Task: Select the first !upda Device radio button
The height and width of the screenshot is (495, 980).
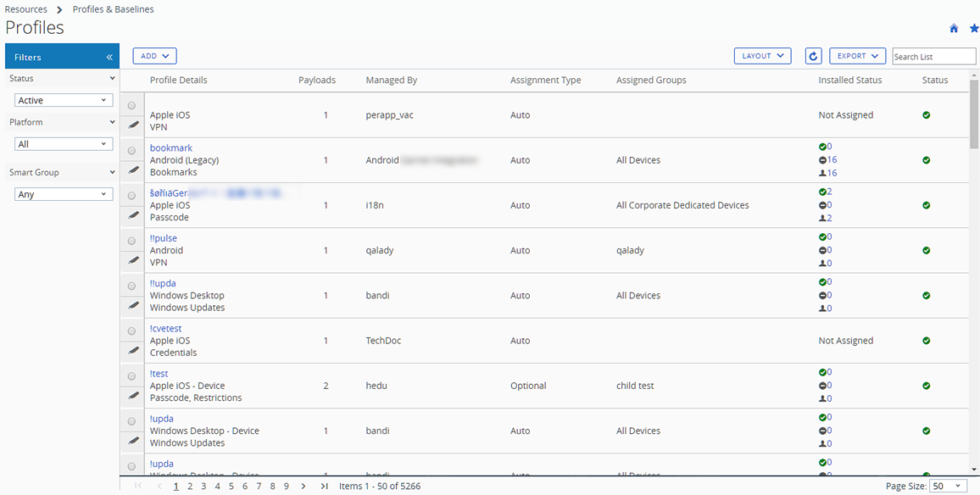Action: point(131,420)
